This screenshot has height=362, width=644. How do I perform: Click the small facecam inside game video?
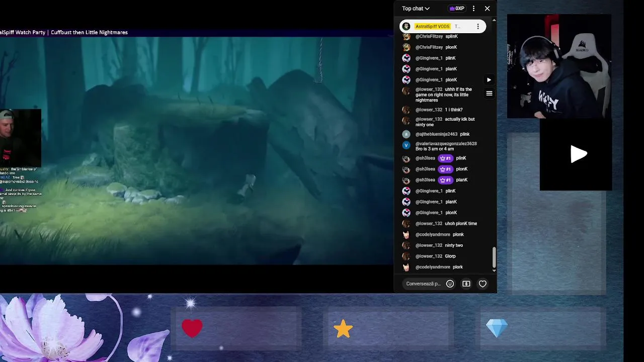click(21, 138)
